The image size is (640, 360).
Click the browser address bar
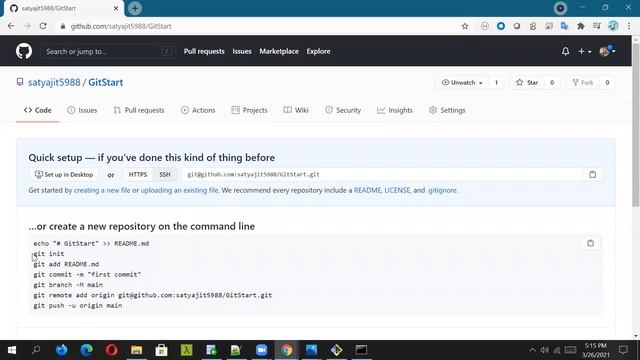pyautogui.click(x=261, y=26)
